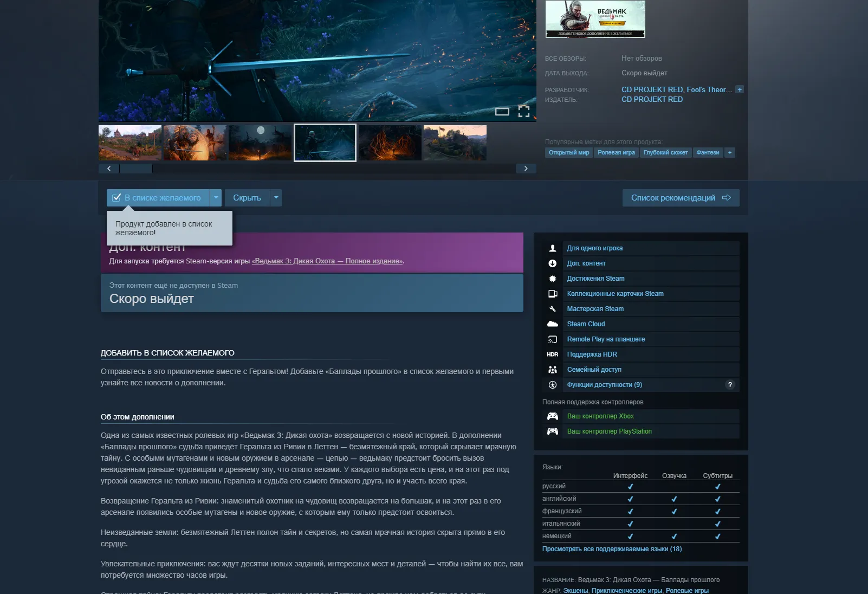Screen dimensions: 868x594
Task: Click the Скоро выйдет release date value
Action: click(x=644, y=73)
